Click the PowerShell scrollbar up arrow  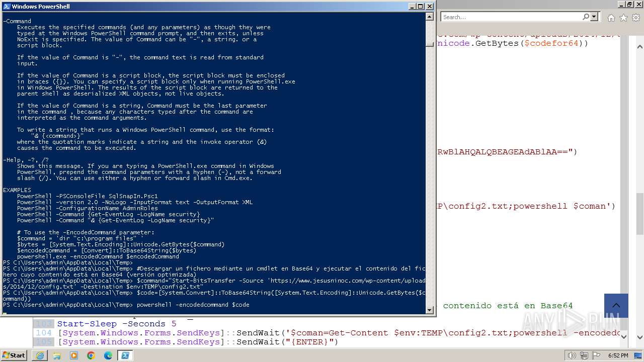tap(429, 17)
